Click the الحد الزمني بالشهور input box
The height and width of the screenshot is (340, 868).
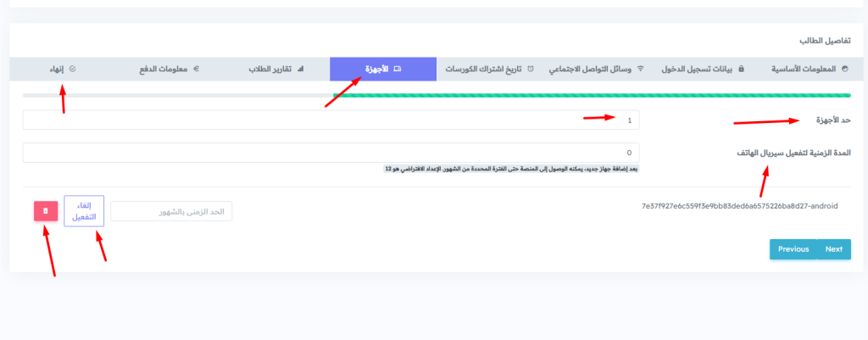[171, 211]
